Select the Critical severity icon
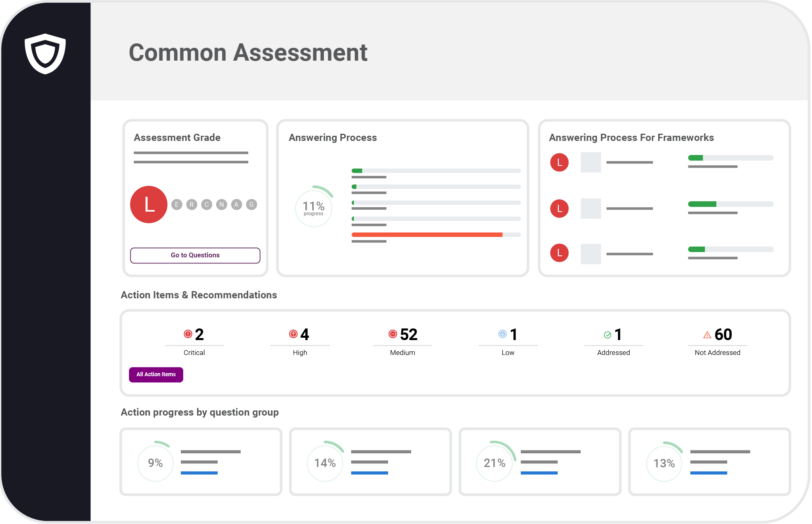The width and height of the screenshot is (812, 524). point(187,334)
